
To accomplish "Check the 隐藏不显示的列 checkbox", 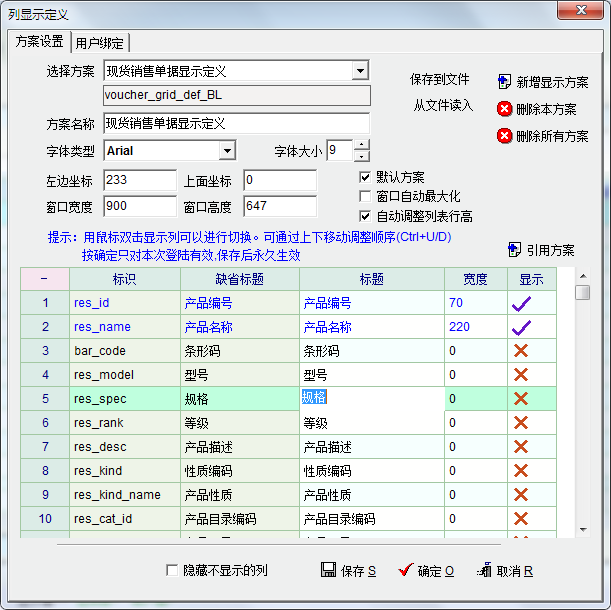I will click(x=172, y=570).
